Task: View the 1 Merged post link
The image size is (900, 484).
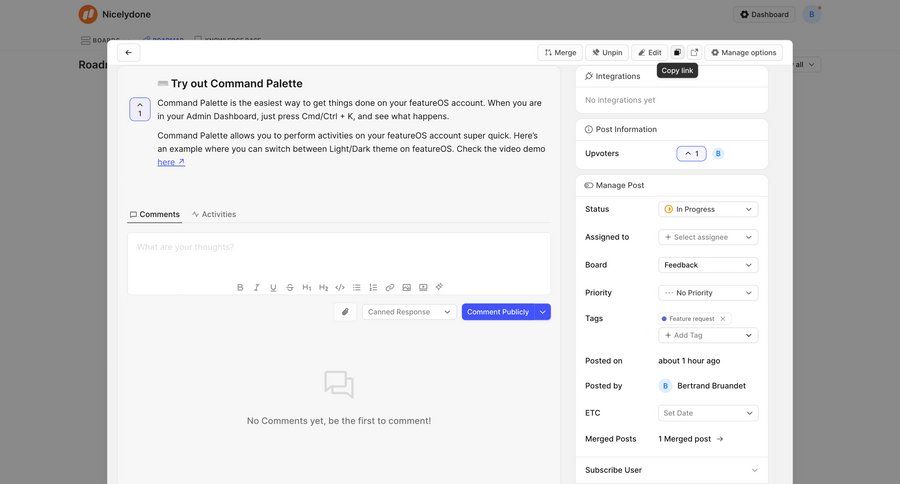Action: (690, 439)
